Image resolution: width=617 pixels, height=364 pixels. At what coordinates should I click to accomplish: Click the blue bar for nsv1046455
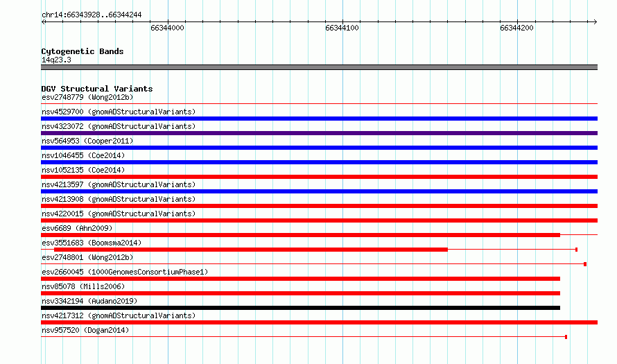[x=319, y=162]
